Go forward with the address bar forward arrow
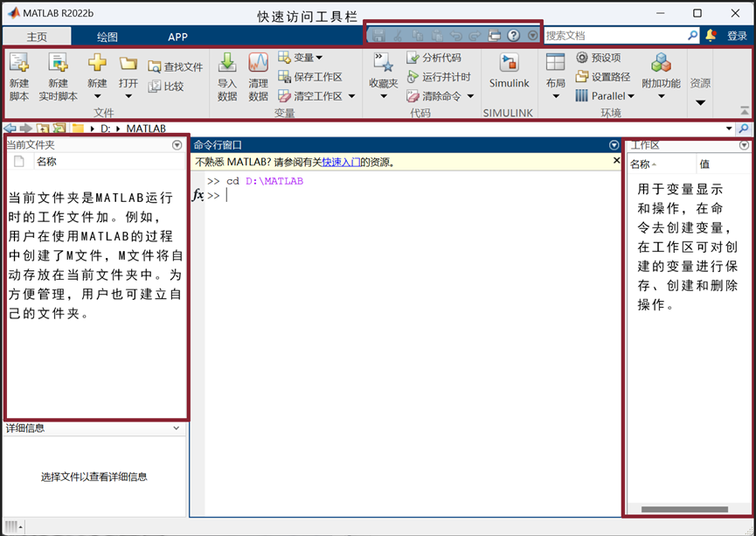 [x=25, y=129]
